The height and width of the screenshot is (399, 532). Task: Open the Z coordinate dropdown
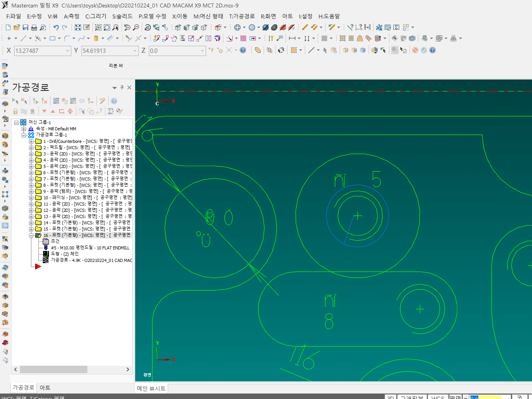(x=202, y=51)
